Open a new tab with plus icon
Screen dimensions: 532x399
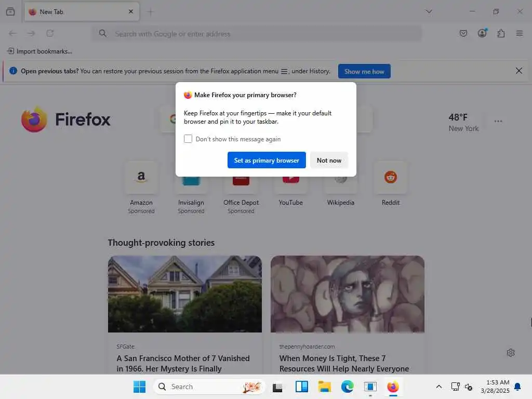tap(151, 12)
